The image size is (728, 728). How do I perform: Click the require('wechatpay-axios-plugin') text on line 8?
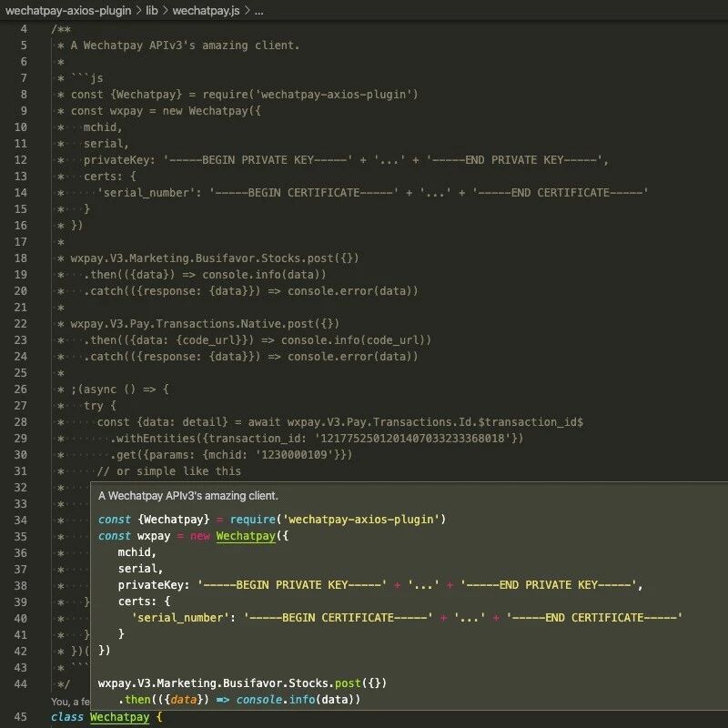point(310,95)
